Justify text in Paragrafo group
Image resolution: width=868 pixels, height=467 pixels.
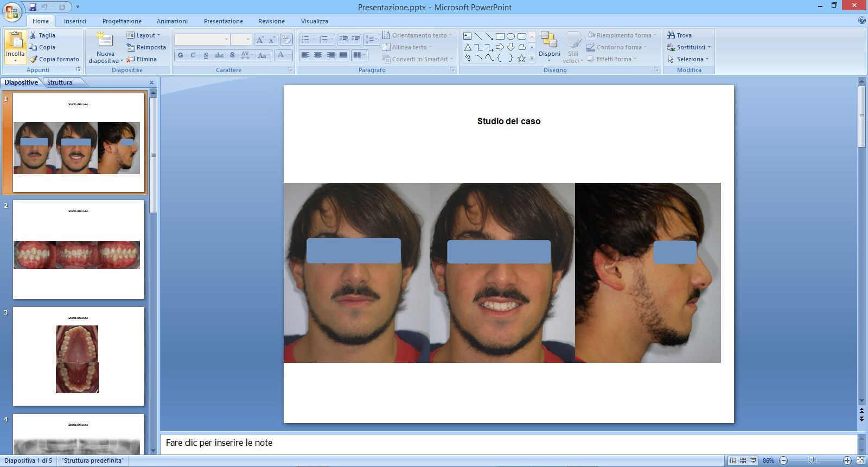tap(343, 55)
